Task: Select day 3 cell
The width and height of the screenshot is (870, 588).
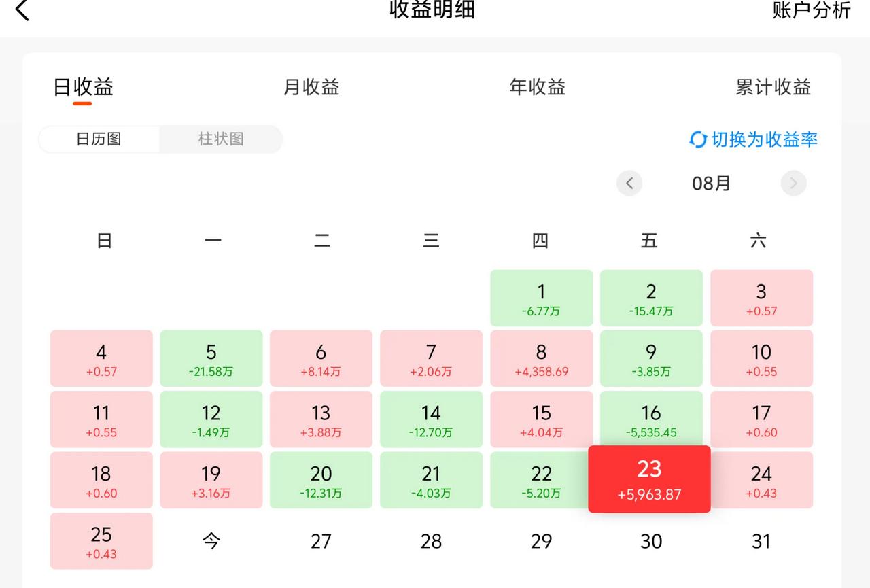Action: click(761, 298)
